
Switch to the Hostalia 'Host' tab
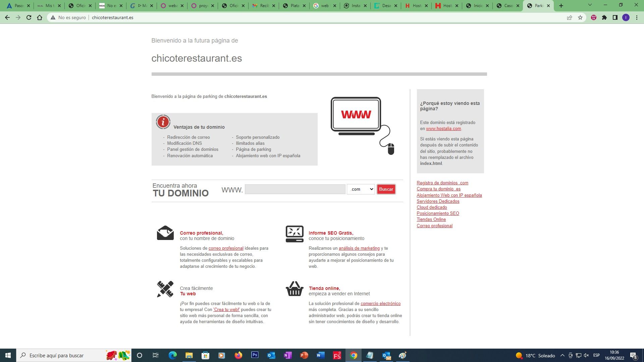[416, 6]
